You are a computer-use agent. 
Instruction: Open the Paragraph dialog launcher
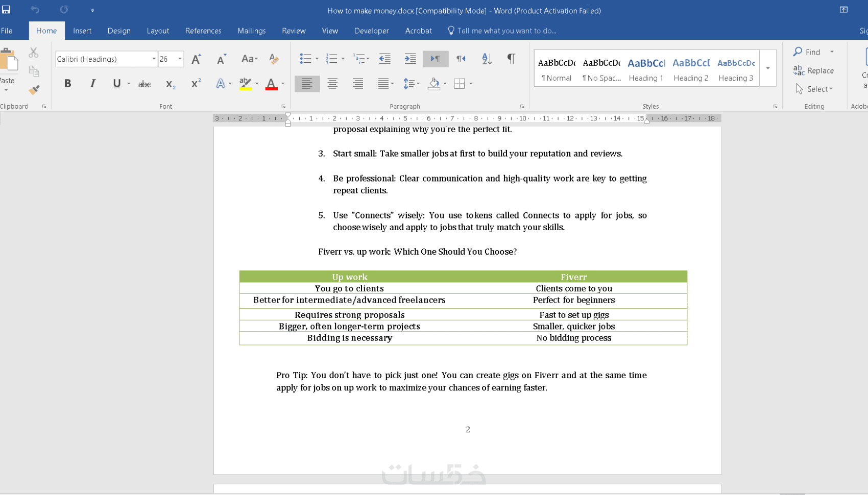tap(522, 106)
